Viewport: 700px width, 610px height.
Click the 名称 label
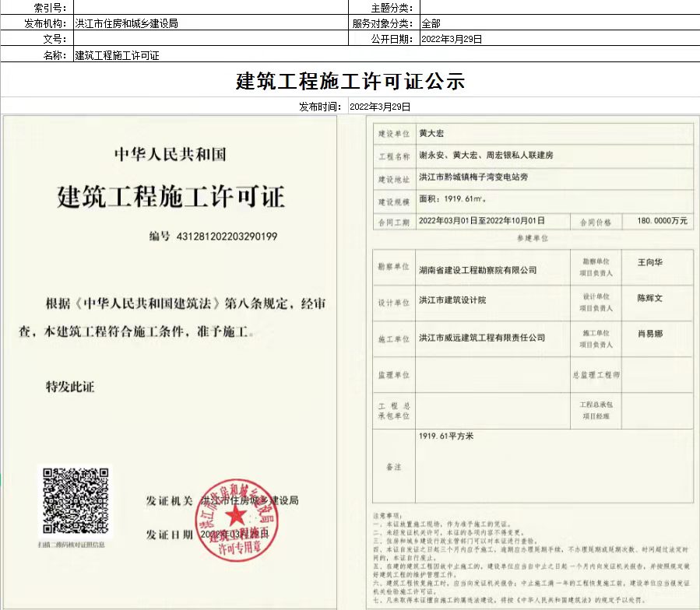pyautogui.click(x=55, y=55)
